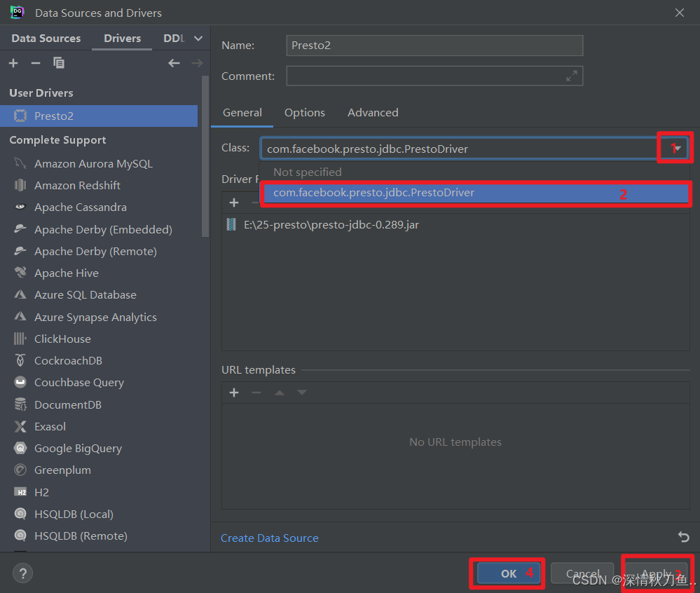
Task: Select Greenplum driver entry
Action: [99, 470]
